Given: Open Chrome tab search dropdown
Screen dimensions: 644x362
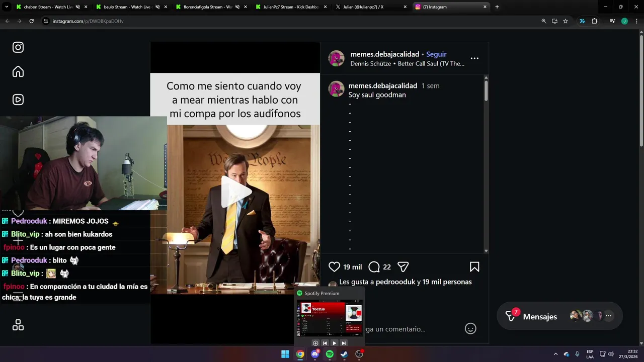Looking at the screenshot, I should [6, 7].
